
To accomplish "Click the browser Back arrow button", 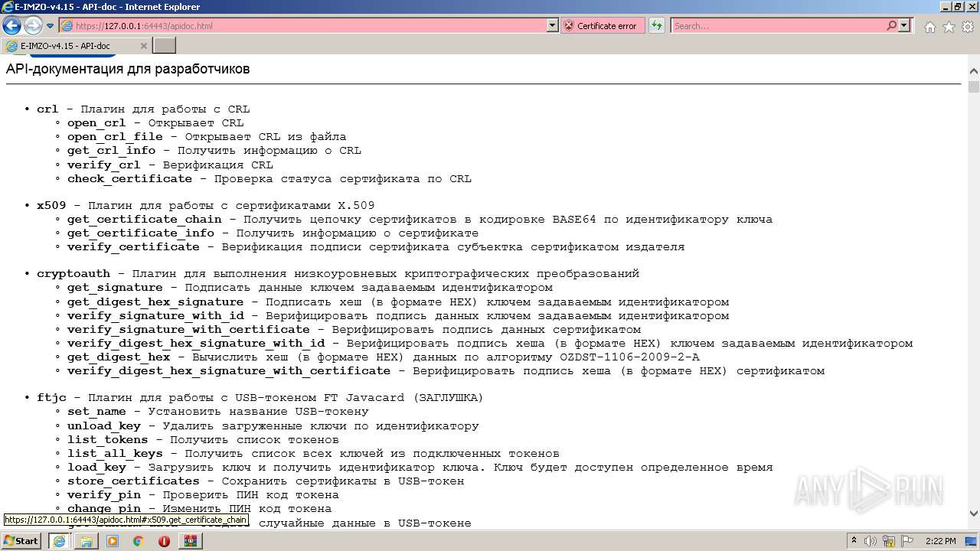I will [11, 26].
